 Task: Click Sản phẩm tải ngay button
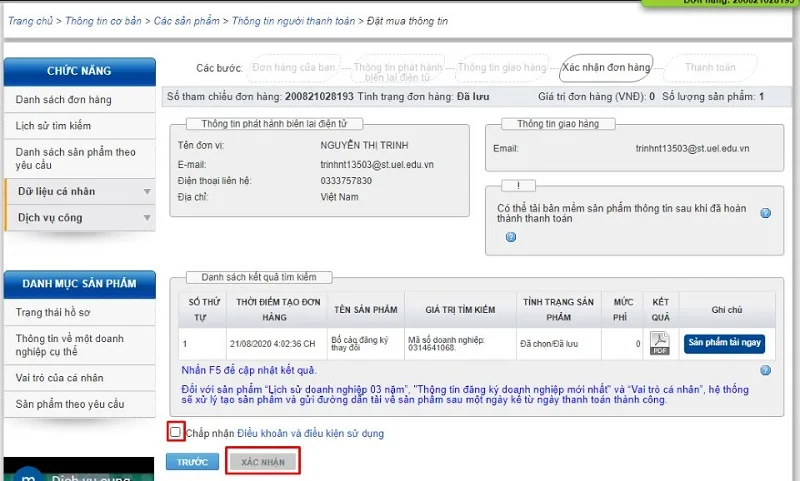pos(724,343)
